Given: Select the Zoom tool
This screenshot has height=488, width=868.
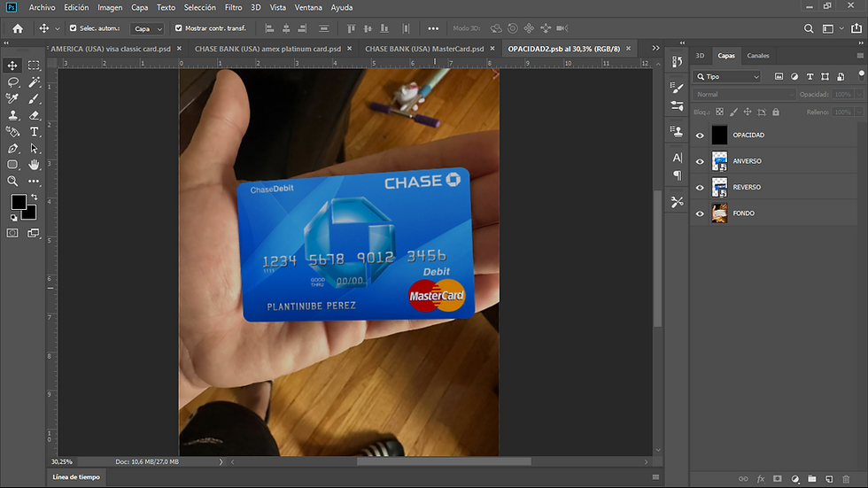Looking at the screenshot, I should 12,182.
